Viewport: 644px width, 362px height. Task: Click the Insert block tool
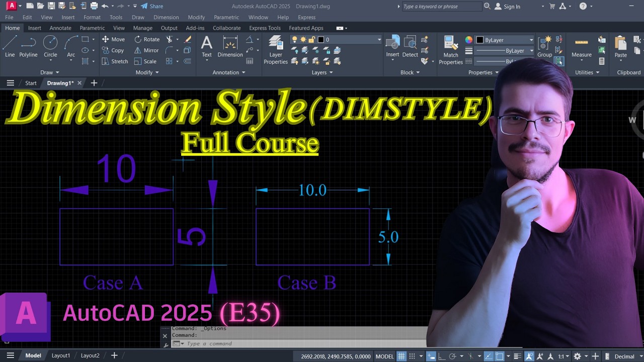tap(392, 47)
